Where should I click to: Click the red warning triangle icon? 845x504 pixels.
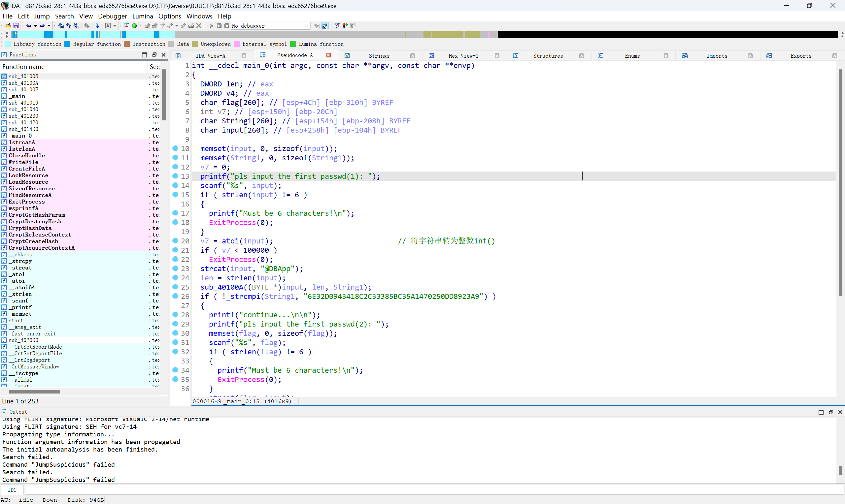(x=126, y=26)
